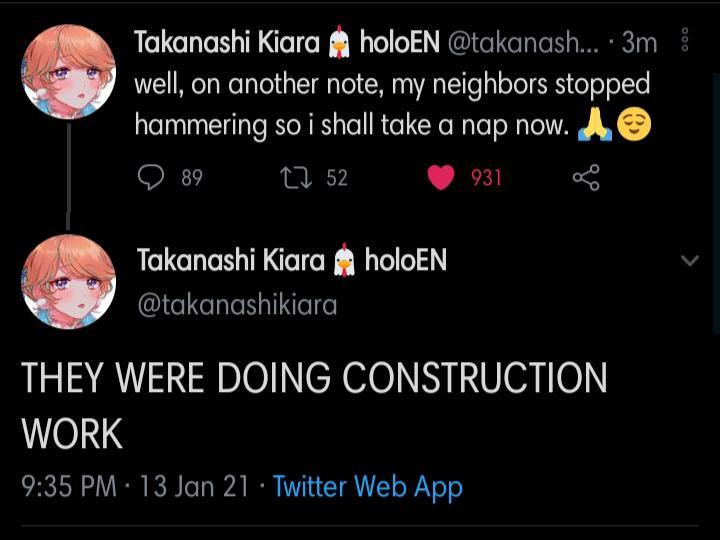
Task: Open the three-dot more options on the top tweet
Action: pyautogui.click(x=685, y=40)
